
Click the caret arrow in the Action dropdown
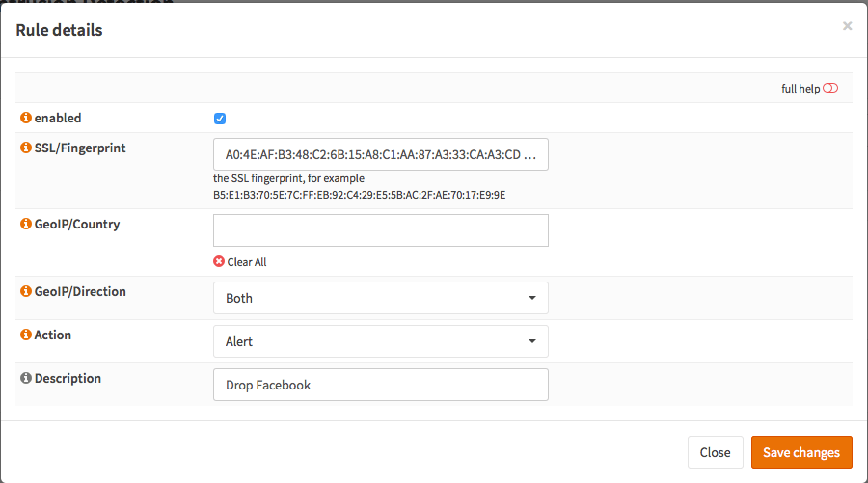(x=532, y=341)
